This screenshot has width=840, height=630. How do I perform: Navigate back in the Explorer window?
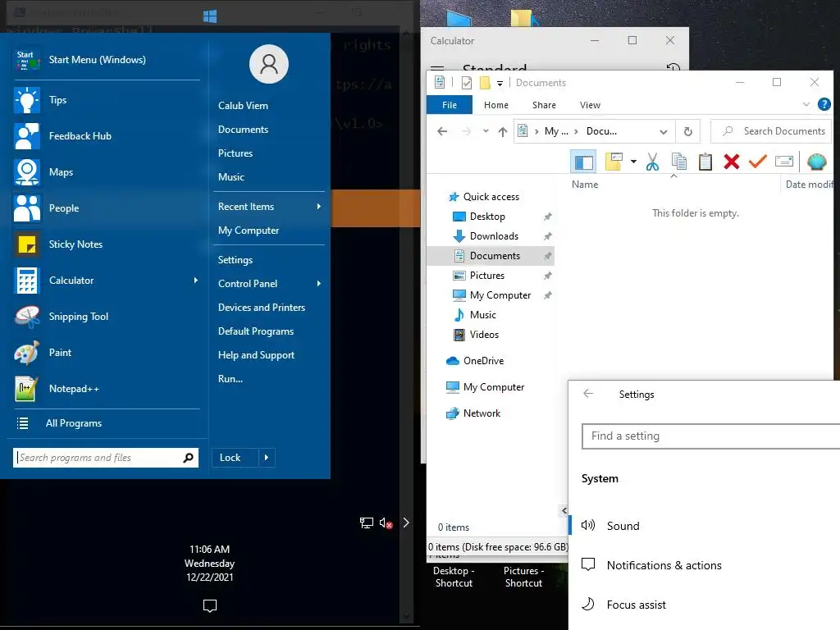(442, 131)
